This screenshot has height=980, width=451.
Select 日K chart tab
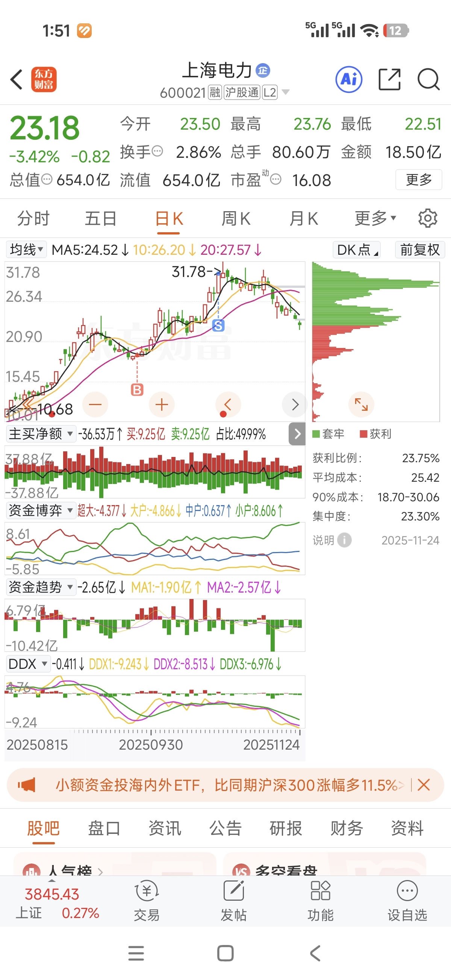click(x=169, y=219)
